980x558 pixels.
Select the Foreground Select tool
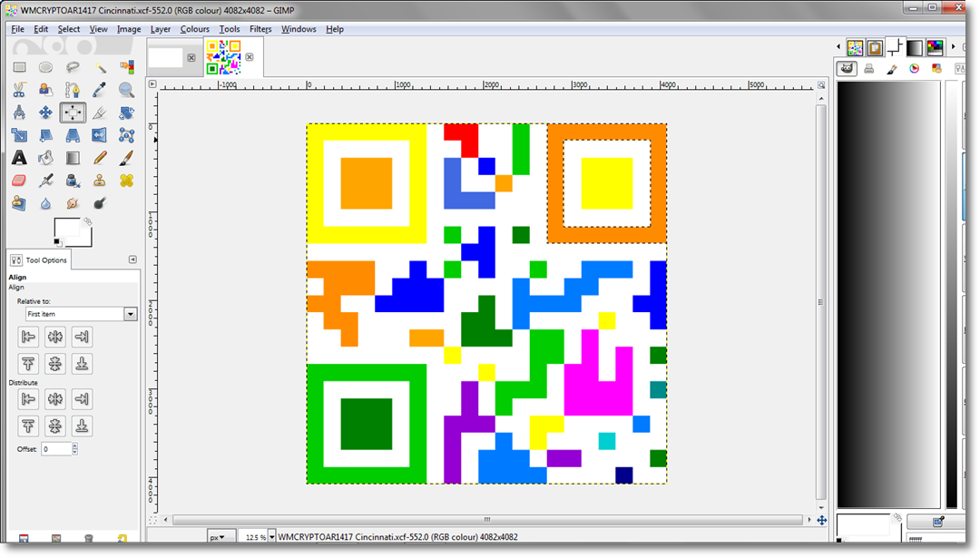pos(45,90)
